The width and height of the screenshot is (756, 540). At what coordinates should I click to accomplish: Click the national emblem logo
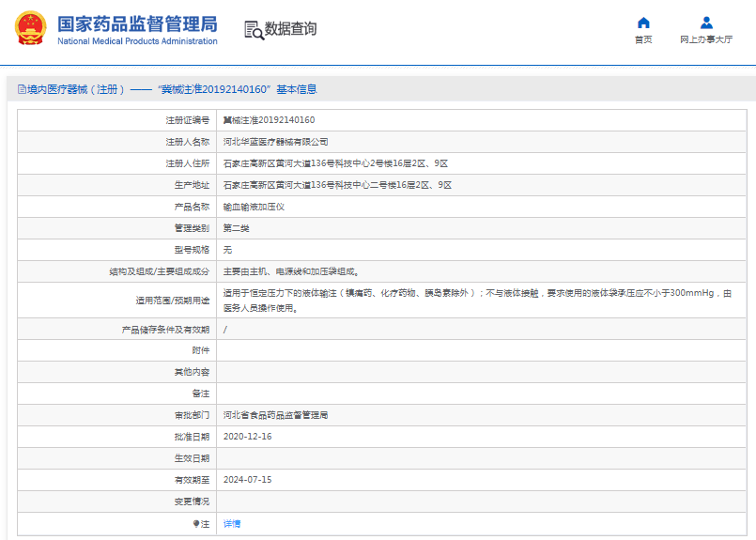[29, 29]
